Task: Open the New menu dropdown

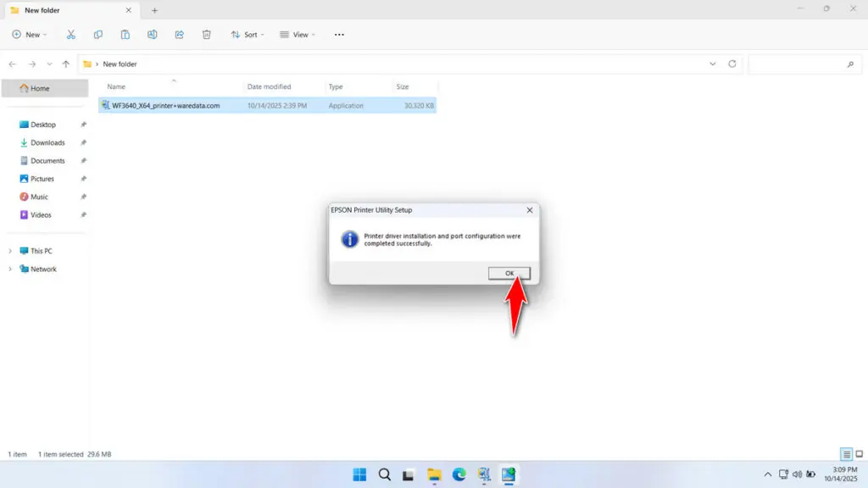Action: click(30, 34)
